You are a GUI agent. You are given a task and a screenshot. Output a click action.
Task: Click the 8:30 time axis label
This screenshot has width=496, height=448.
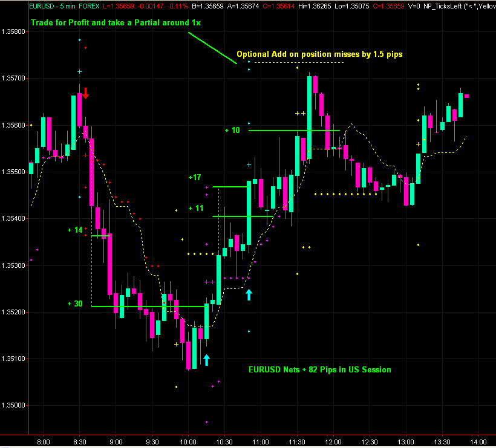tap(80, 442)
